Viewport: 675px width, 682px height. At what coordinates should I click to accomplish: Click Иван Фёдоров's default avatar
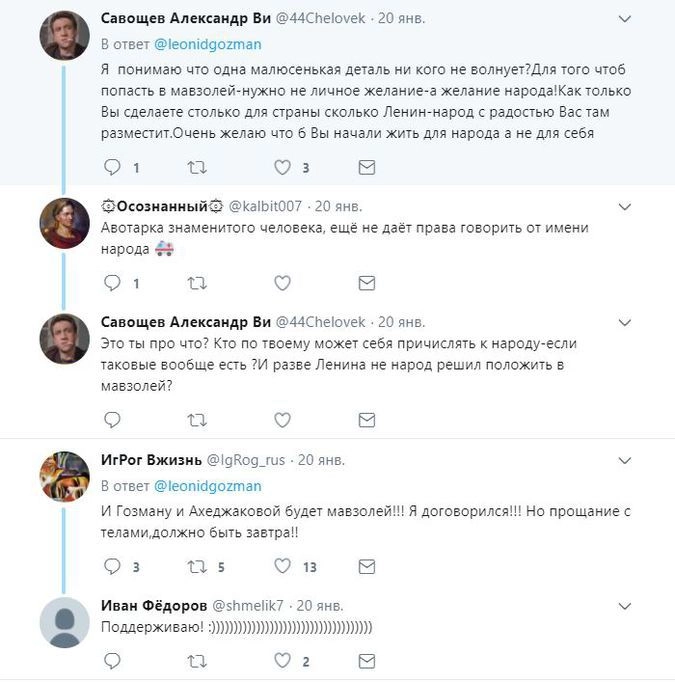[x=65, y=624]
